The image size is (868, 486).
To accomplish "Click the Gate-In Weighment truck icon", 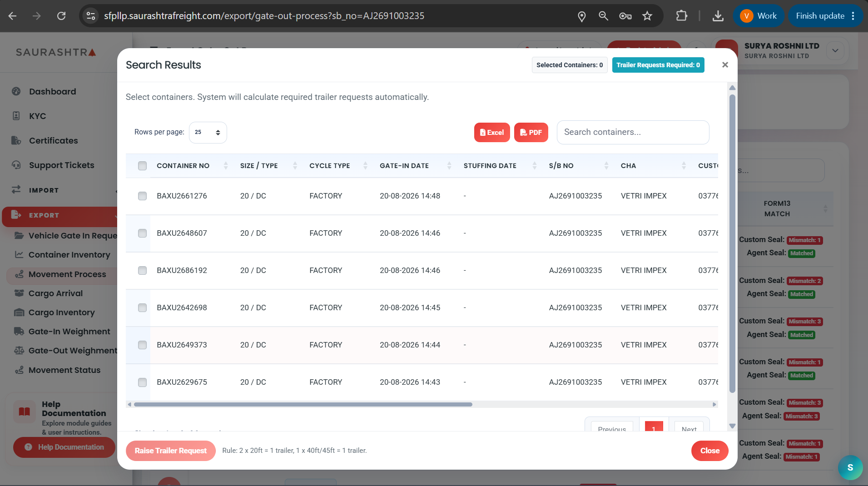I will pyautogui.click(x=19, y=331).
